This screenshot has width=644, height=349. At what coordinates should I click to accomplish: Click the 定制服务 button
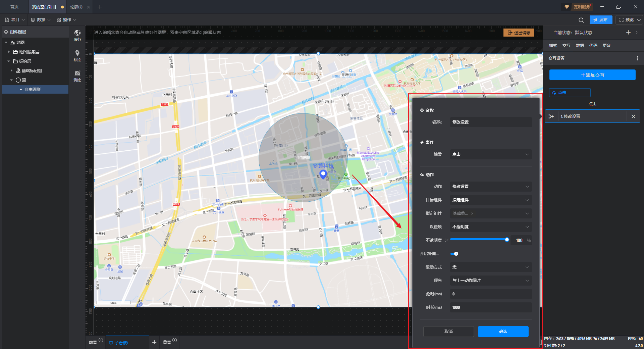coord(577,7)
